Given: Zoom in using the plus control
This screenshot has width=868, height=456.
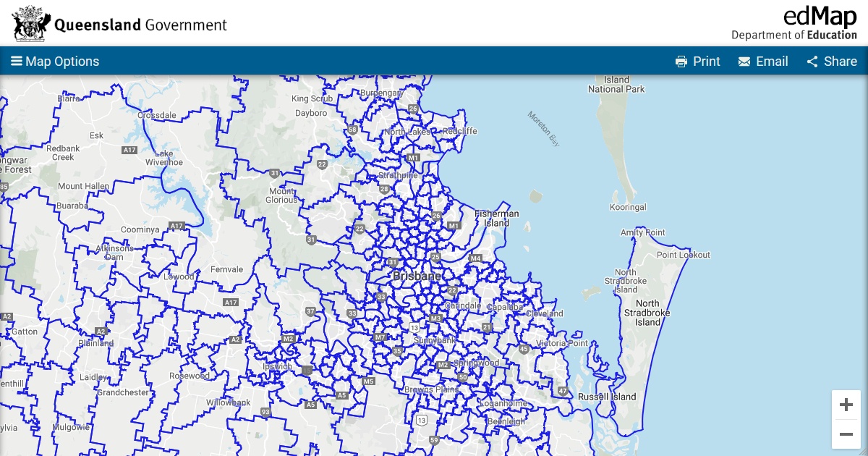Looking at the screenshot, I should point(846,404).
